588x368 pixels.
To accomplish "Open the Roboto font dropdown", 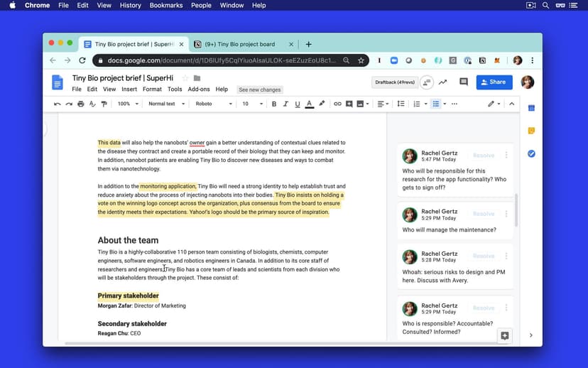I will (x=213, y=104).
